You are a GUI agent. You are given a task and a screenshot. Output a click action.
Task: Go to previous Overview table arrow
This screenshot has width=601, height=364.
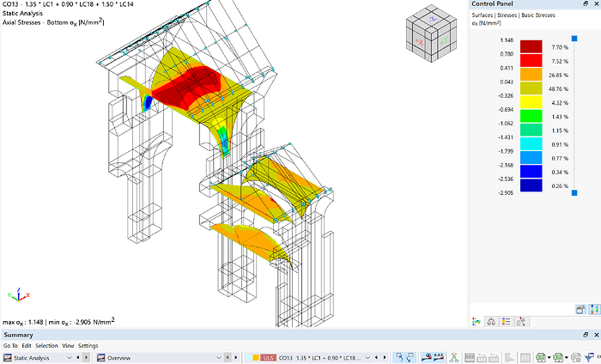[x=228, y=357]
